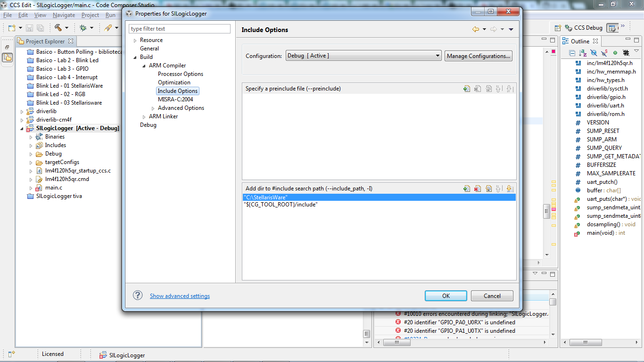This screenshot has height=362, width=644.
Task: Click the targetConfigs folder icon
Action: tap(39, 162)
